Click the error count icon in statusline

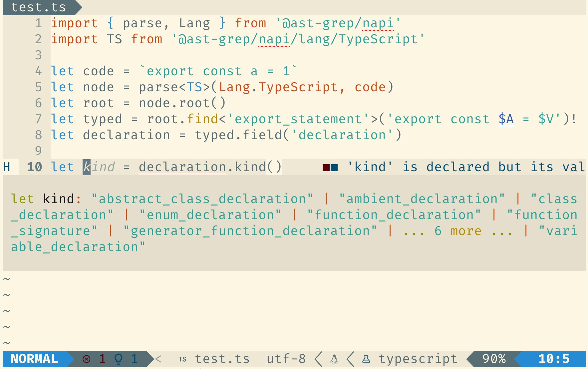[x=86, y=359]
